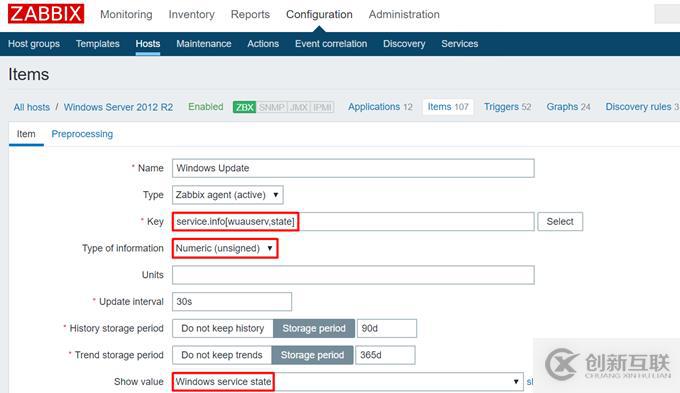Open Type of information dropdown
Screen dimensions: 680x393
pos(225,249)
